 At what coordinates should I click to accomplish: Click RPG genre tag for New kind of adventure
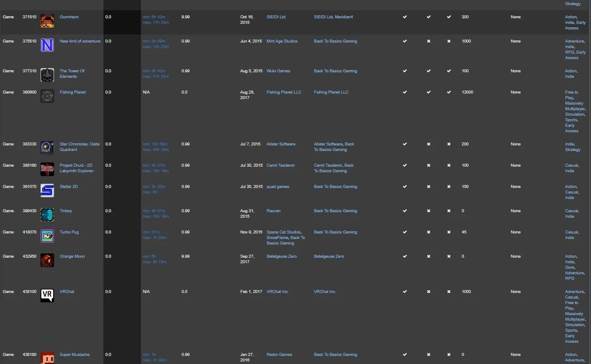tap(569, 52)
